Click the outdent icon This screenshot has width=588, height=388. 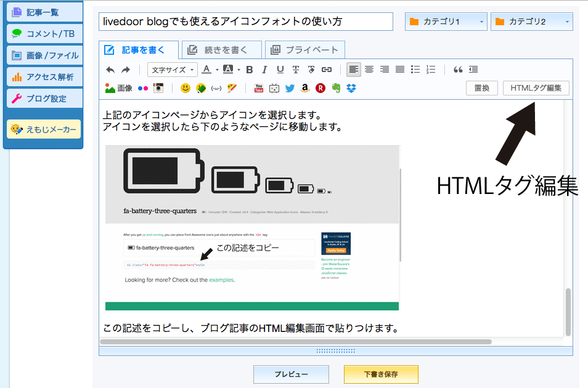(x=473, y=70)
